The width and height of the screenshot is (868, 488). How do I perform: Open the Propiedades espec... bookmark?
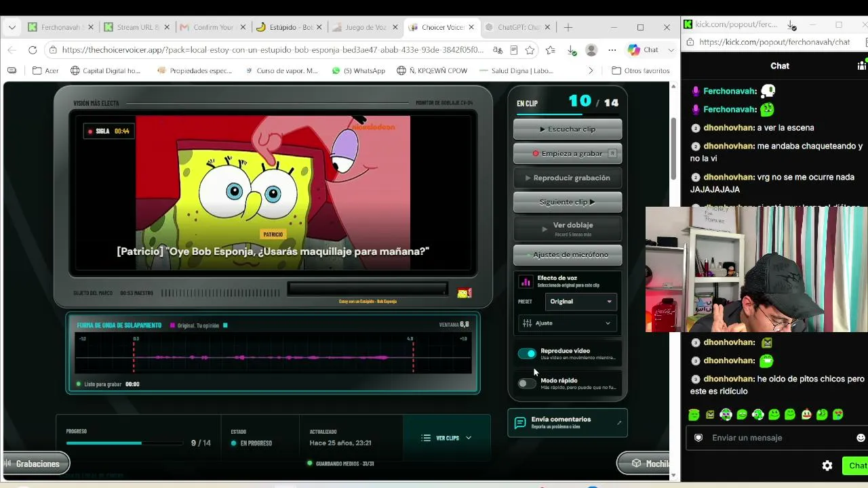point(195,70)
